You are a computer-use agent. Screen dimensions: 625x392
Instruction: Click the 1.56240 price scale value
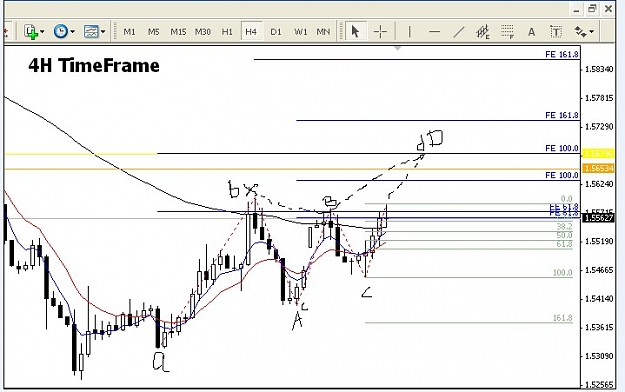click(x=599, y=184)
